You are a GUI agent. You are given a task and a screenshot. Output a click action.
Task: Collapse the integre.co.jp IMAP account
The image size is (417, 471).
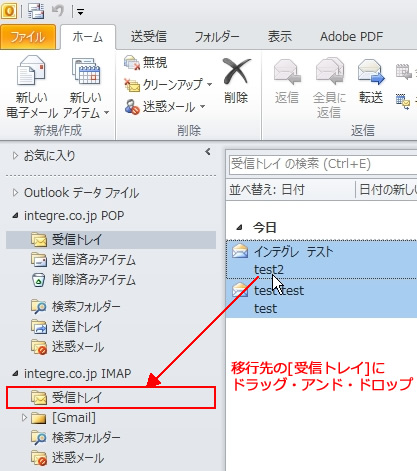[x=15, y=374]
